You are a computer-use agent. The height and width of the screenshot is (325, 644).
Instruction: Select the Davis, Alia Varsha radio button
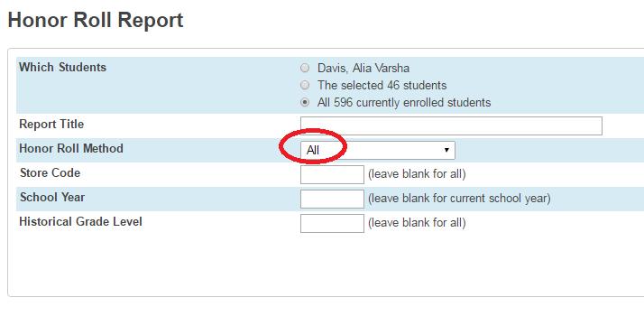305,68
